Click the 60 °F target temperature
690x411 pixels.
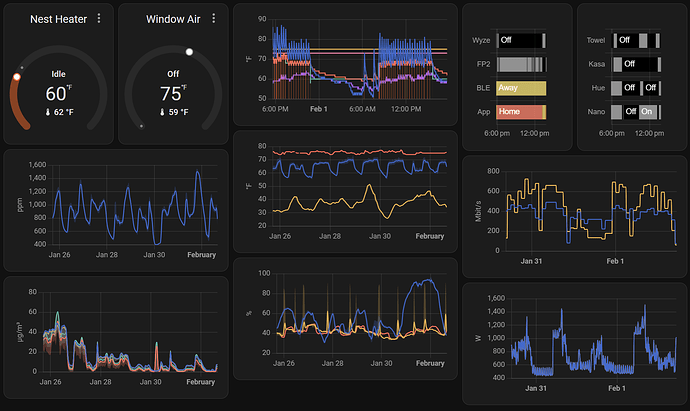[59, 93]
